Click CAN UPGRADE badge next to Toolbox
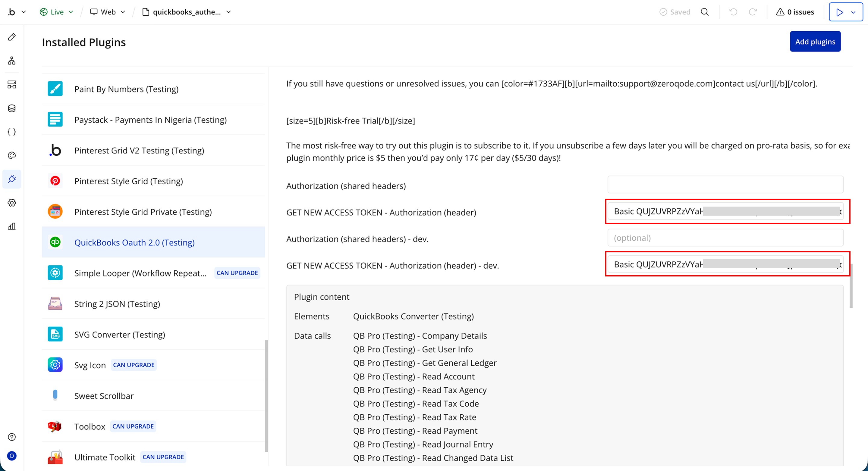Screen dimensions: 868x471 [133, 426]
